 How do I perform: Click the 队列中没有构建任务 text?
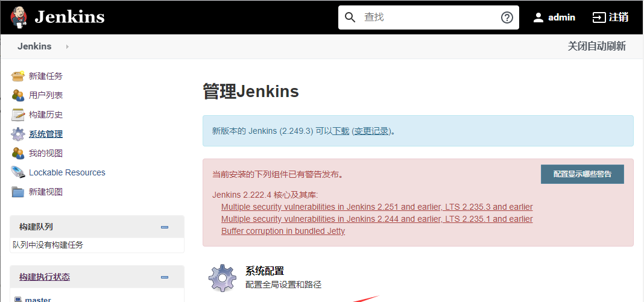(48, 245)
